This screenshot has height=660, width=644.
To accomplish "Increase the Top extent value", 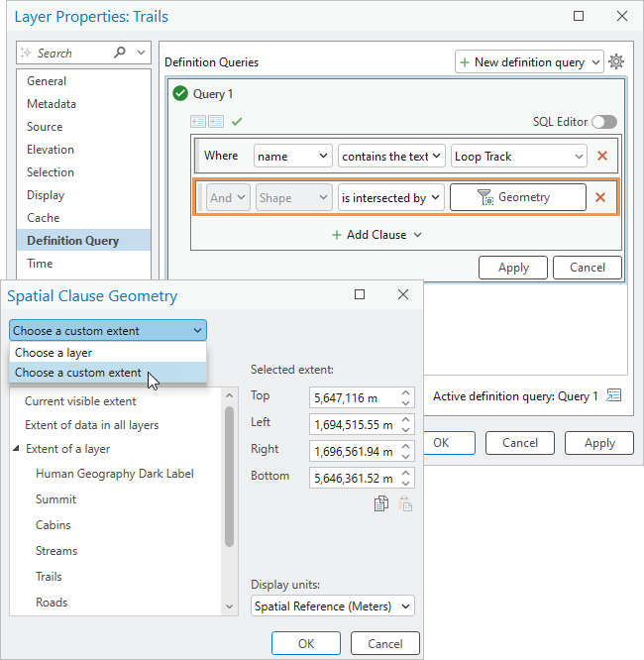I will 406,391.
